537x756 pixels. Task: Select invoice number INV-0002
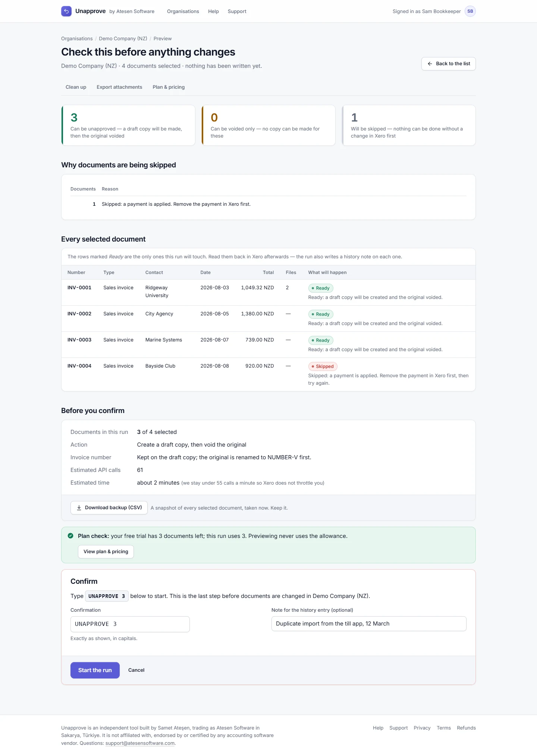click(79, 314)
